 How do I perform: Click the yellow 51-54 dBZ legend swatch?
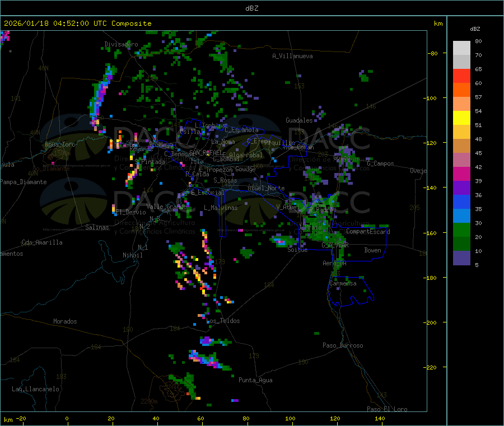(x=461, y=118)
